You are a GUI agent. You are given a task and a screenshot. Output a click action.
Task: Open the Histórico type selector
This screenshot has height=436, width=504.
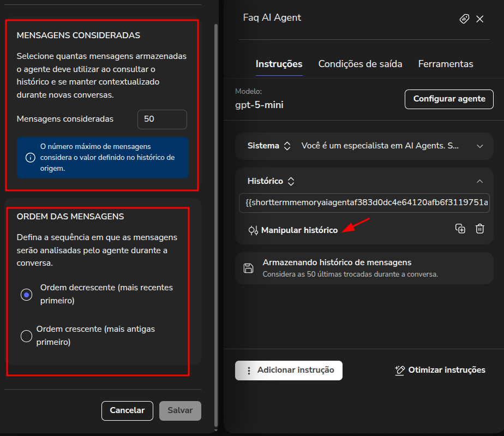(x=291, y=181)
